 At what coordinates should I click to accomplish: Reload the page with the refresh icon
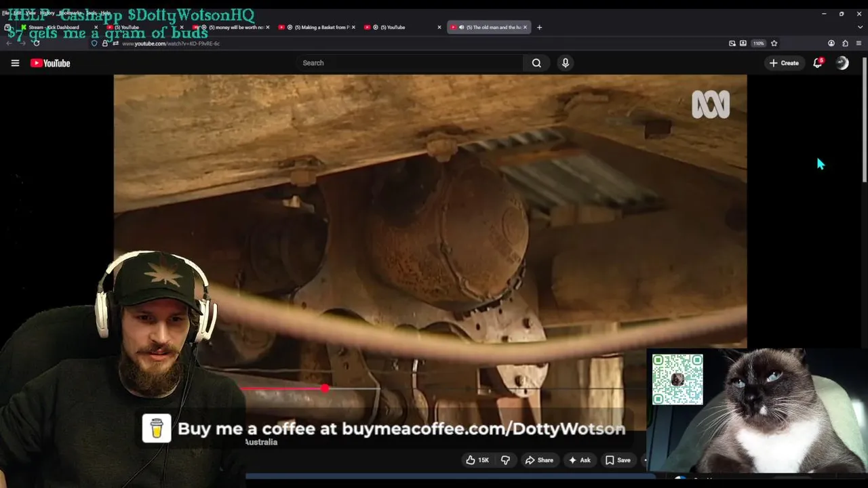tap(36, 43)
